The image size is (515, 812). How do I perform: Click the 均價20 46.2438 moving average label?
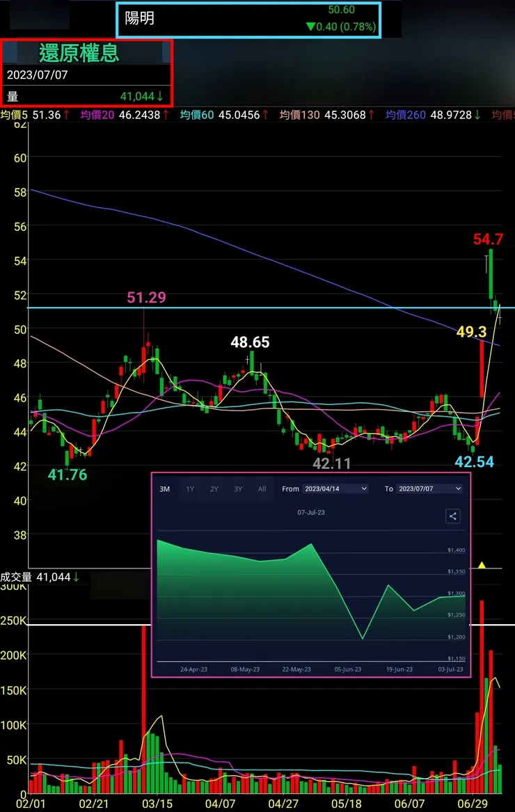click(125, 115)
